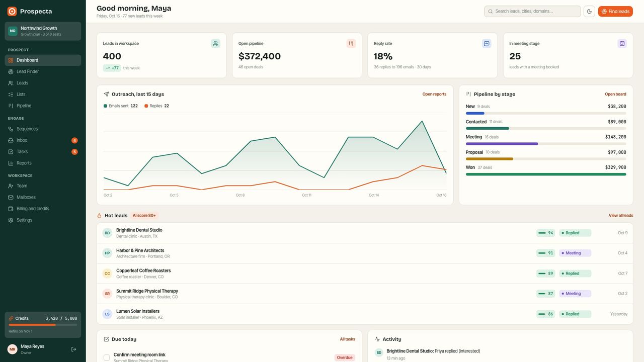Viewport: 644px width, 362px height.
Task: Click the Summit Ridge Physical Therapy hot lead
Action: coord(365,294)
